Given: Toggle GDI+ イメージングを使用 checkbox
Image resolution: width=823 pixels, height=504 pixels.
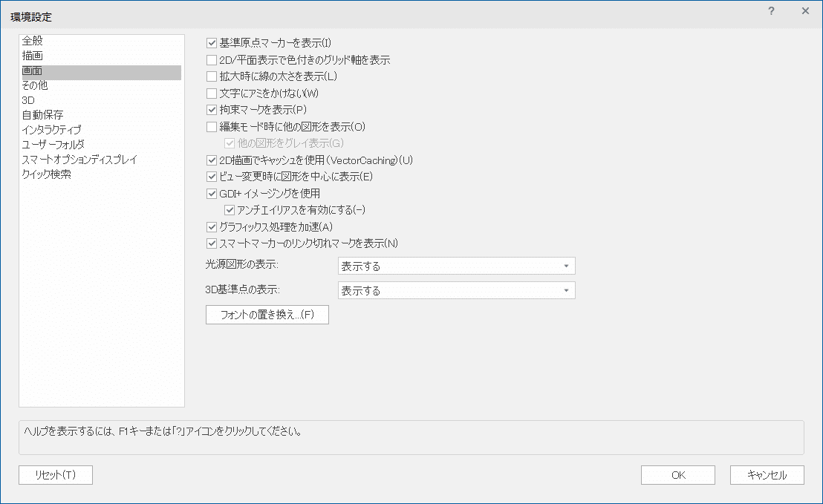Looking at the screenshot, I should click(x=212, y=194).
